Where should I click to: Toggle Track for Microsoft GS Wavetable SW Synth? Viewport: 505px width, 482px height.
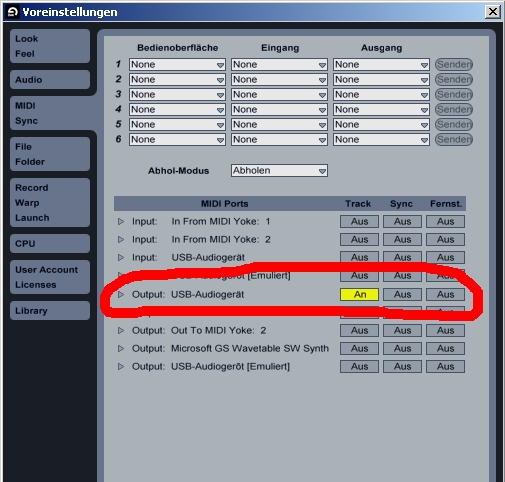click(x=359, y=349)
